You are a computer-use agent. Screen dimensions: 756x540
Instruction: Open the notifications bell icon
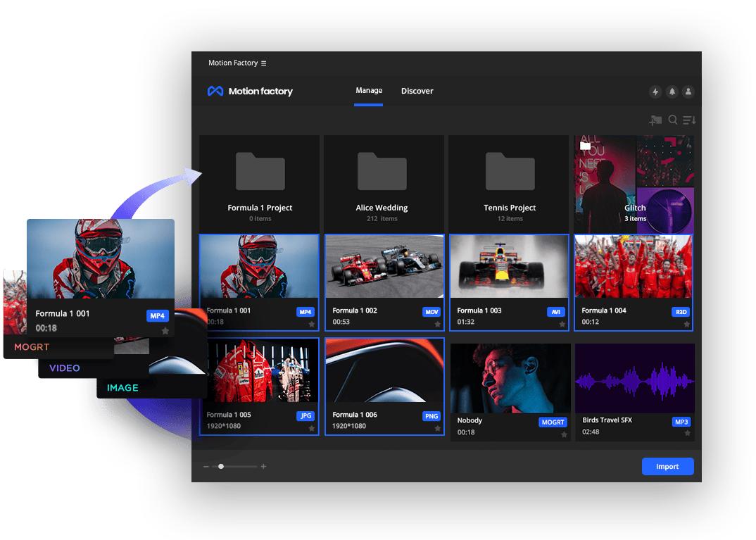coord(672,92)
